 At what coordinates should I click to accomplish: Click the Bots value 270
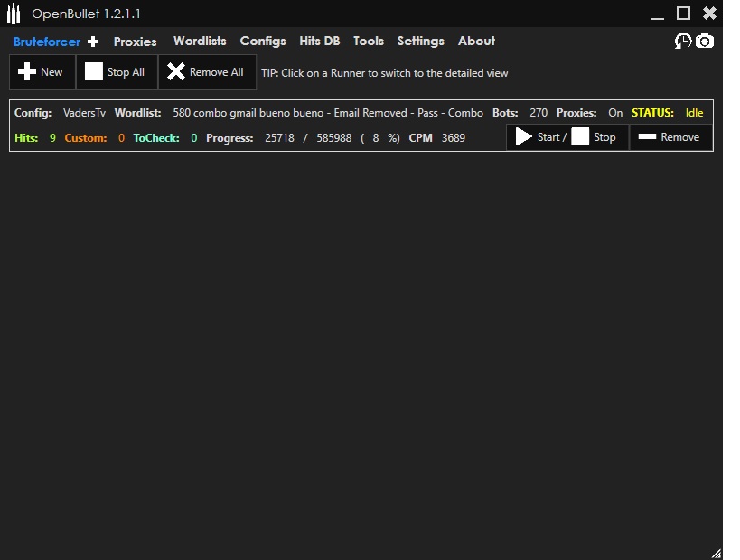point(539,113)
